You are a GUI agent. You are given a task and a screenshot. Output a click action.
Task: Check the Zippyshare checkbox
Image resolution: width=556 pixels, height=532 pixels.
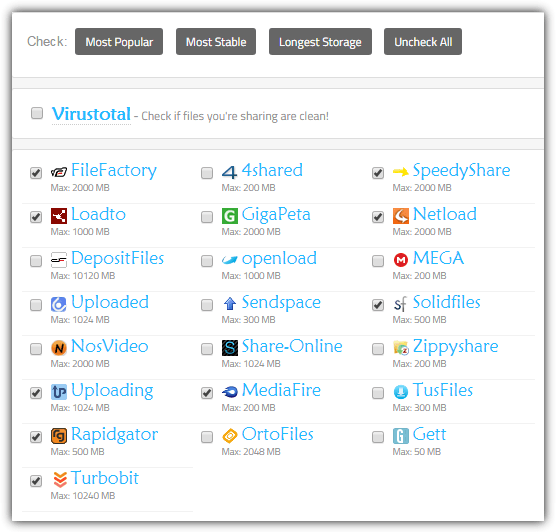tap(378, 349)
